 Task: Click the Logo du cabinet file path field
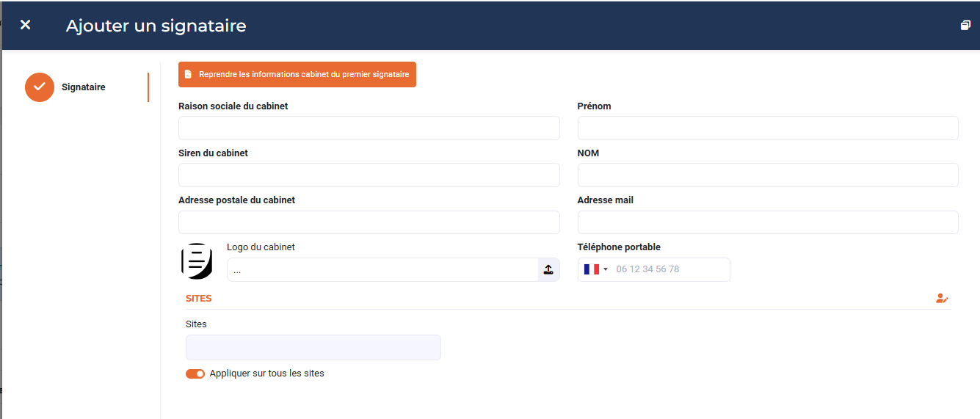[382, 270]
